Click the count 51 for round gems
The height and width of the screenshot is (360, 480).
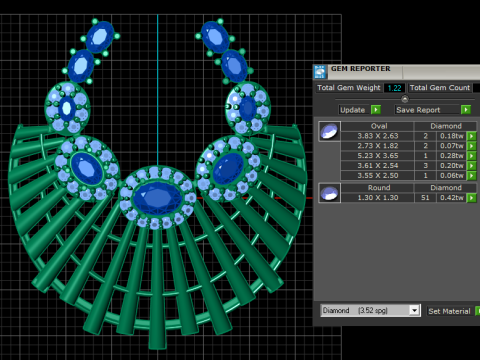tap(425, 198)
